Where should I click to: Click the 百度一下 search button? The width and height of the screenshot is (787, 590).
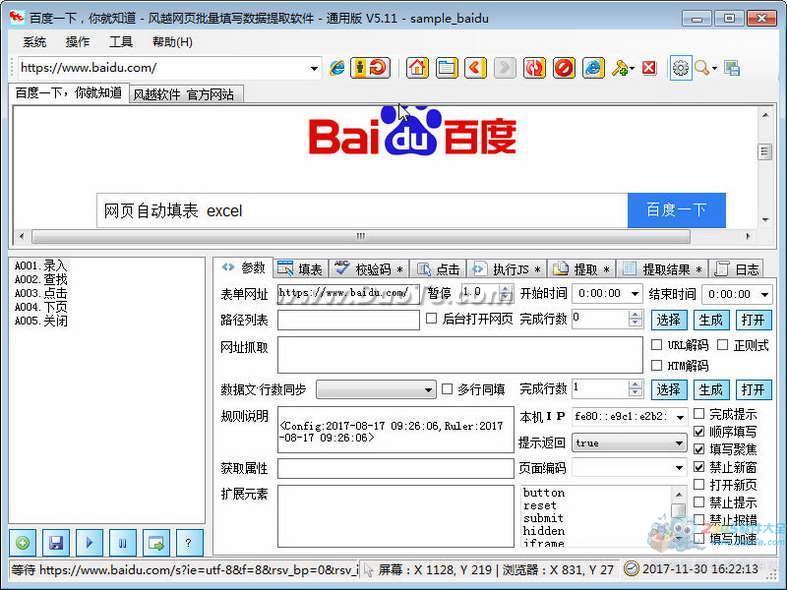point(677,210)
